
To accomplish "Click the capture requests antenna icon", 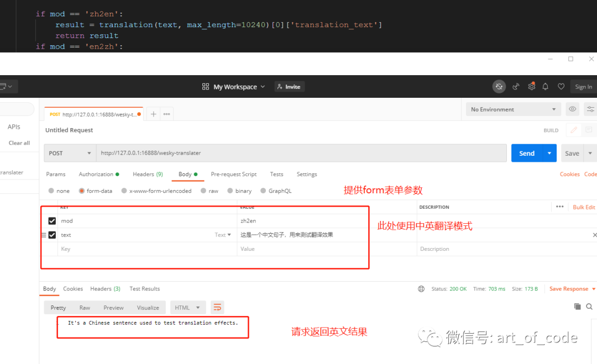I will [x=516, y=87].
